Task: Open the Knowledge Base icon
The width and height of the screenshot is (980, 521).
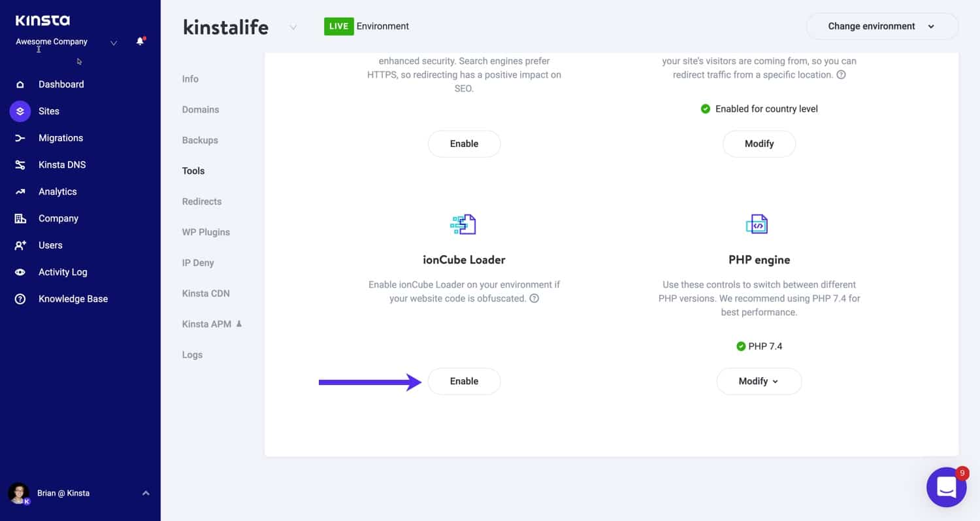Action: click(x=20, y=299)
